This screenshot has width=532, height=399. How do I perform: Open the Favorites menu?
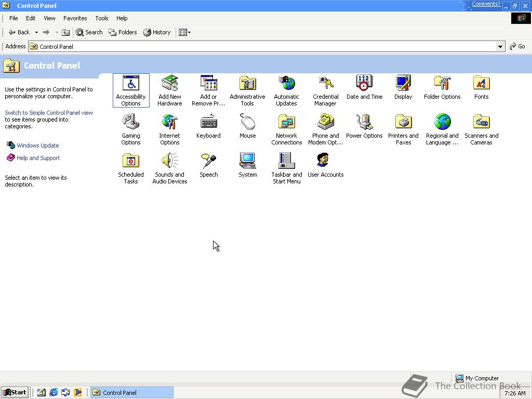point(75,18)
